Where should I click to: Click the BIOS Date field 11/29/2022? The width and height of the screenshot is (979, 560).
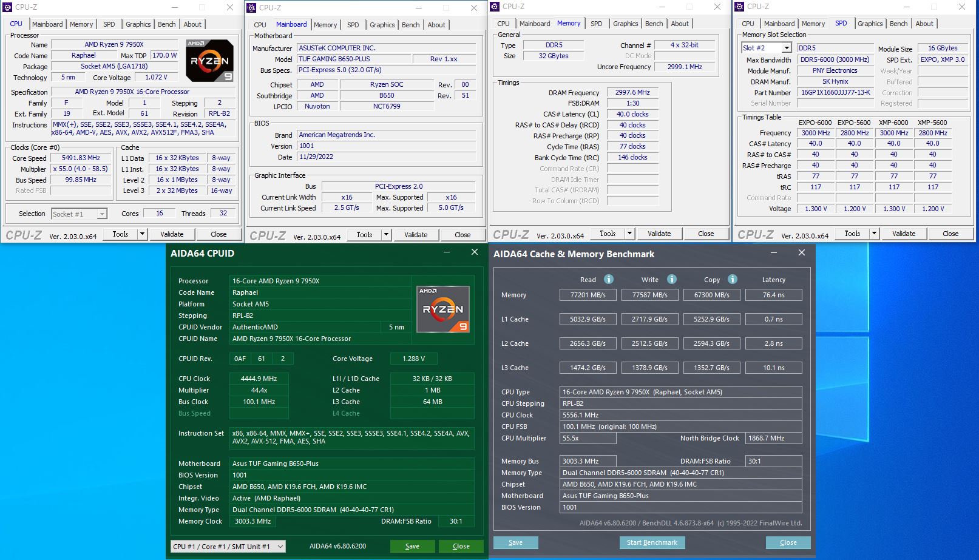point(387,157)
